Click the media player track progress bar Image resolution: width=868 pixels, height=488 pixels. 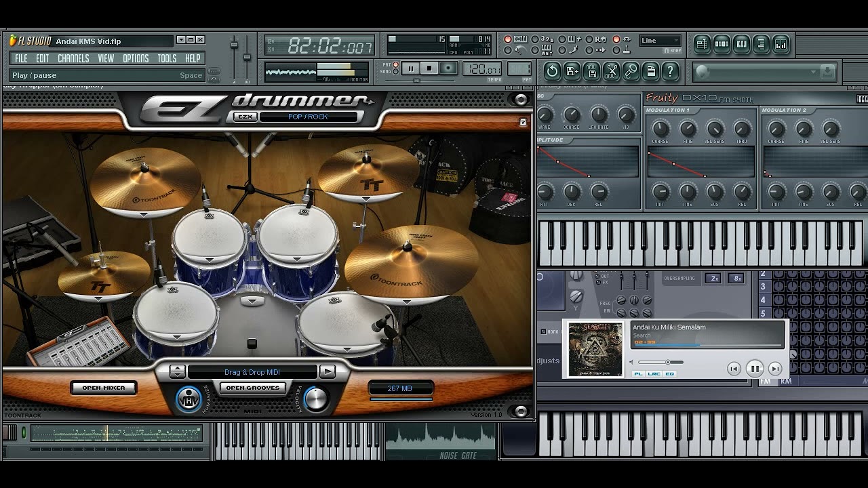tap(708, 345)
